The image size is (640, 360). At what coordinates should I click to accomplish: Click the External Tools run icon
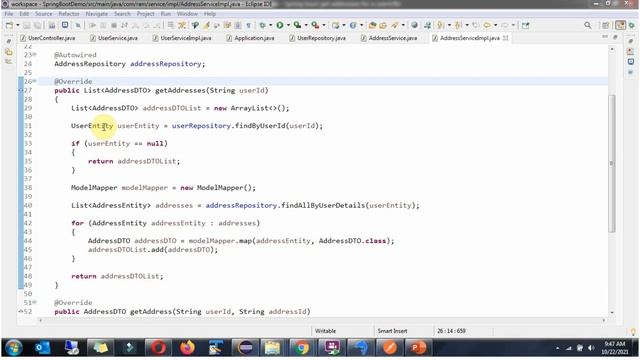[x=315, y=25]
